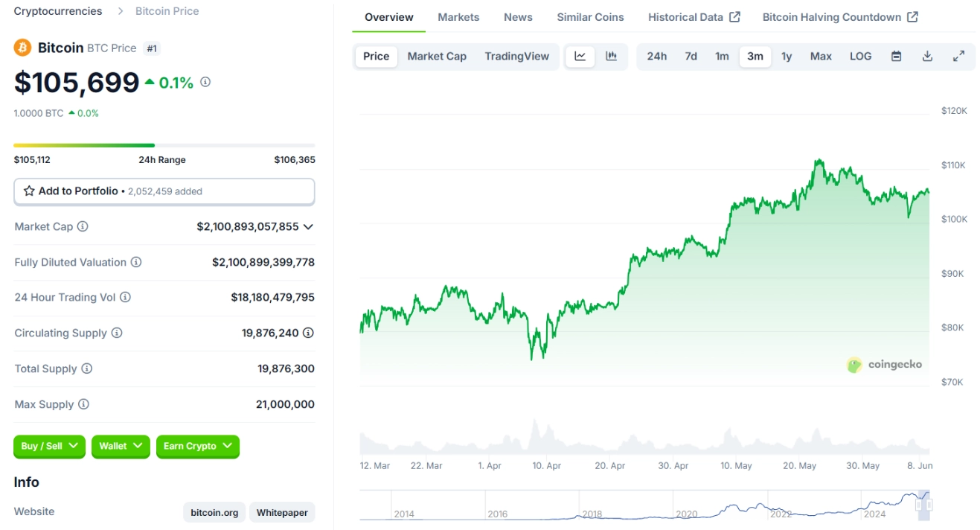Click the #1 rank badge
980x530 pixels.
[x=152, y=48]
